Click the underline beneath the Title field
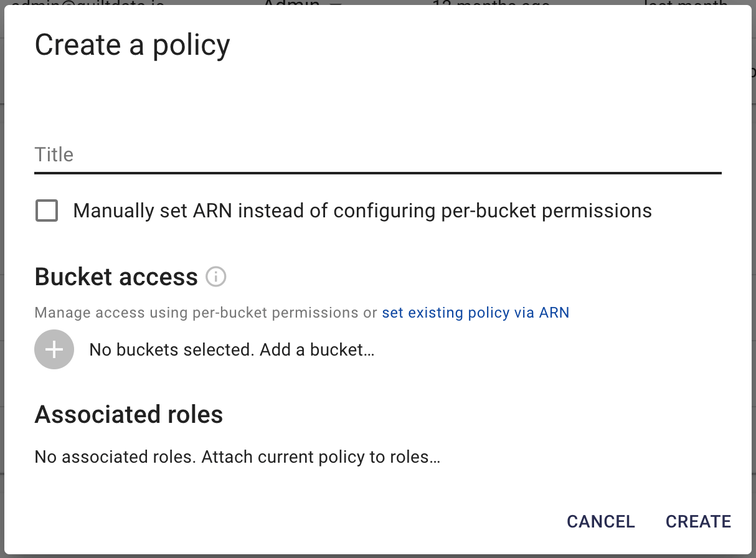This screenshot has width=756, height=558. click(x=378, y=172)
